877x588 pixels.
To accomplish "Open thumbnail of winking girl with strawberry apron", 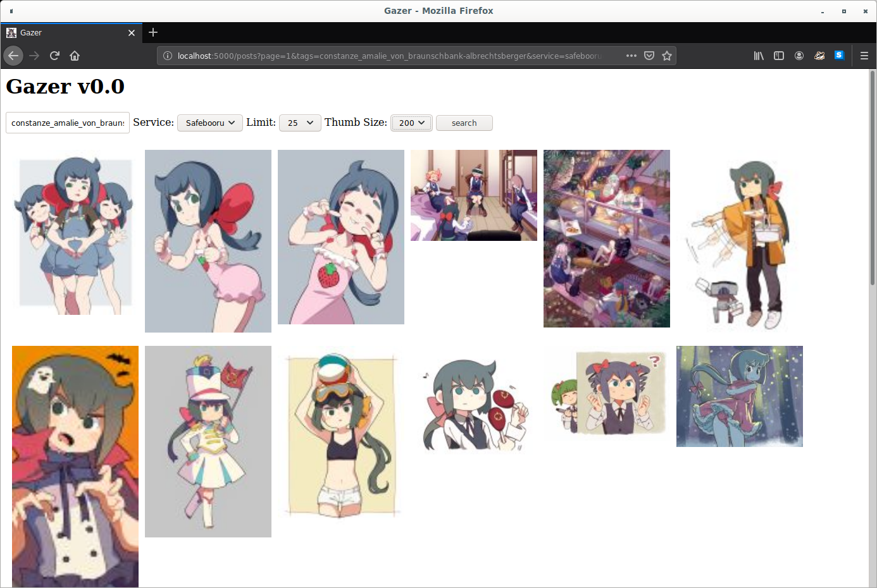I will (341, 237).
